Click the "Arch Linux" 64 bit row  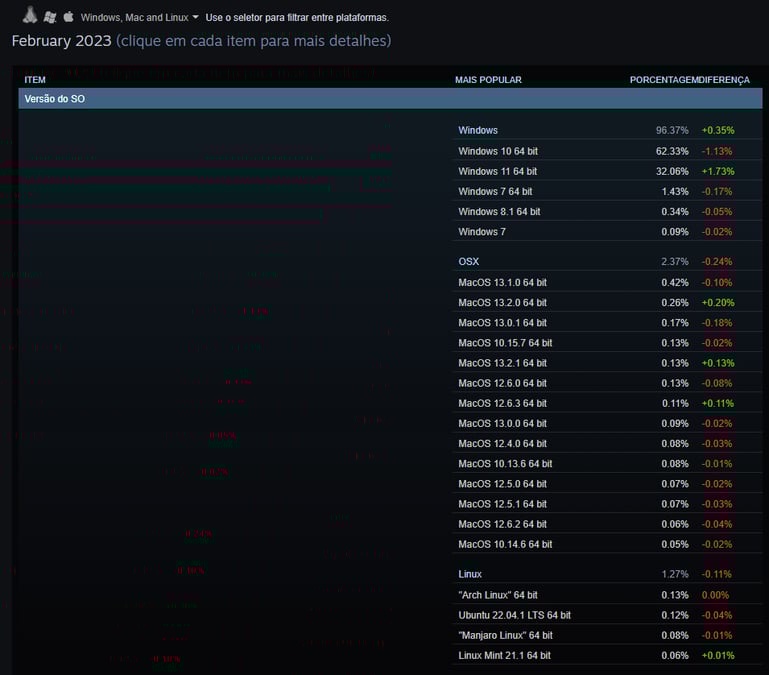coord(607,595)
